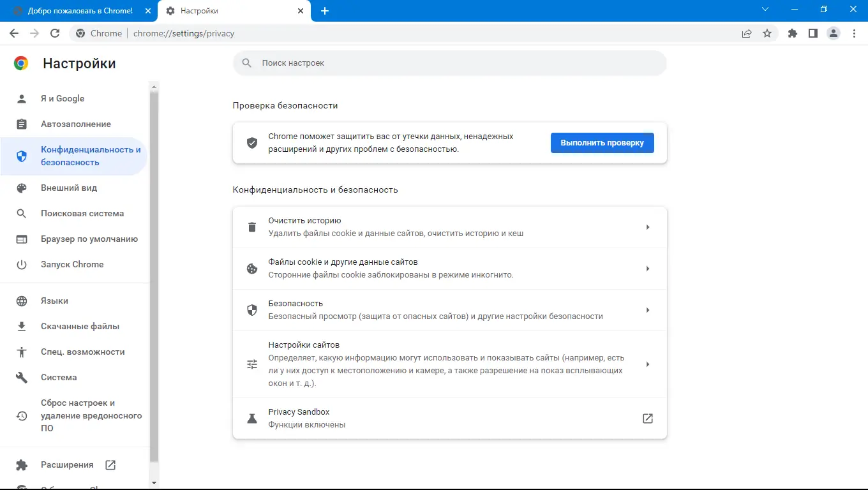This screenshot has height=490, width=868.
Task: Expand the Очистить историю row arrow
Action: pos(647,227)
